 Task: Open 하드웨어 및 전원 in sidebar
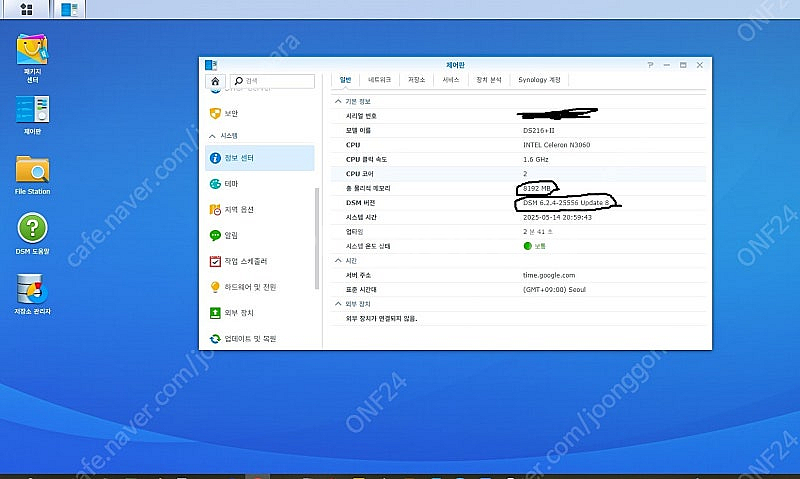click(x=260, y=287)
